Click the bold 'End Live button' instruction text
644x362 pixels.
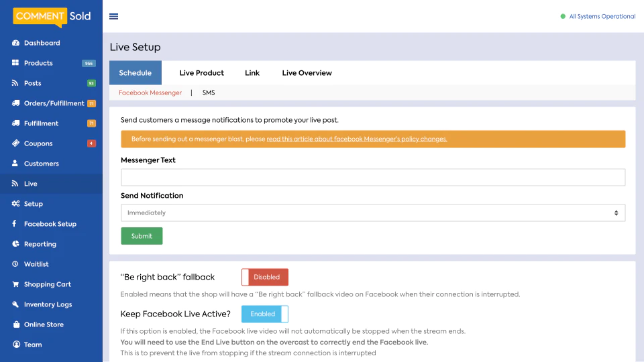(x=274, y=343)
